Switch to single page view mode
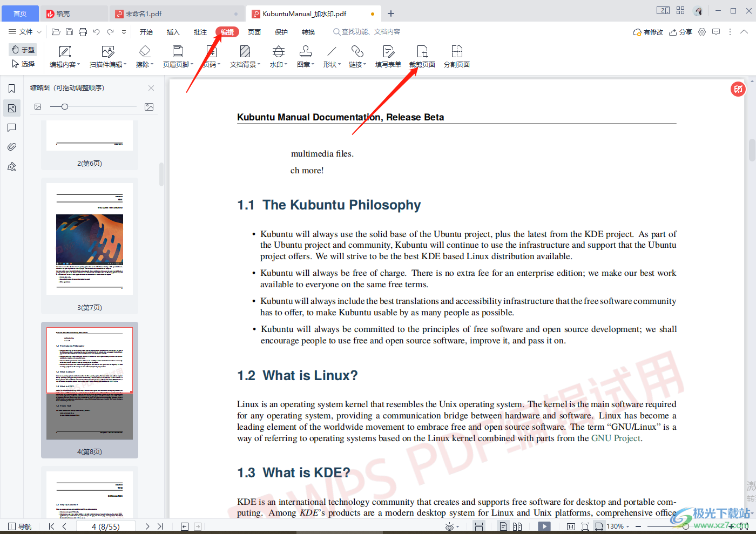Screen dimensions: 756x534 pyautogui.click(x=503, y=526)
